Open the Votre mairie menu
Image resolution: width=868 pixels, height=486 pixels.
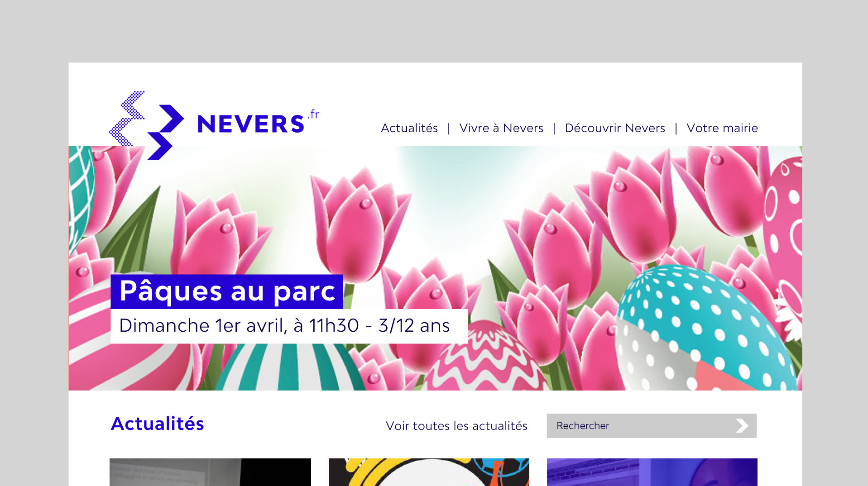(722, 128)
